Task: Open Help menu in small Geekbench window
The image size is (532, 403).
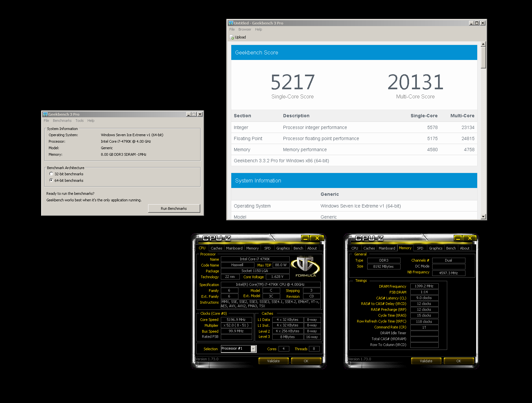Action: click(x=91, y=121)
